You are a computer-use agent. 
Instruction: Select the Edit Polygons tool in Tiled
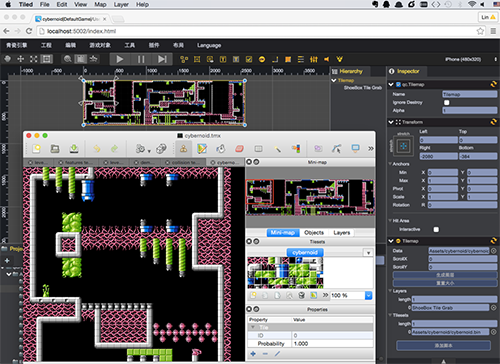tap(337, 148)
